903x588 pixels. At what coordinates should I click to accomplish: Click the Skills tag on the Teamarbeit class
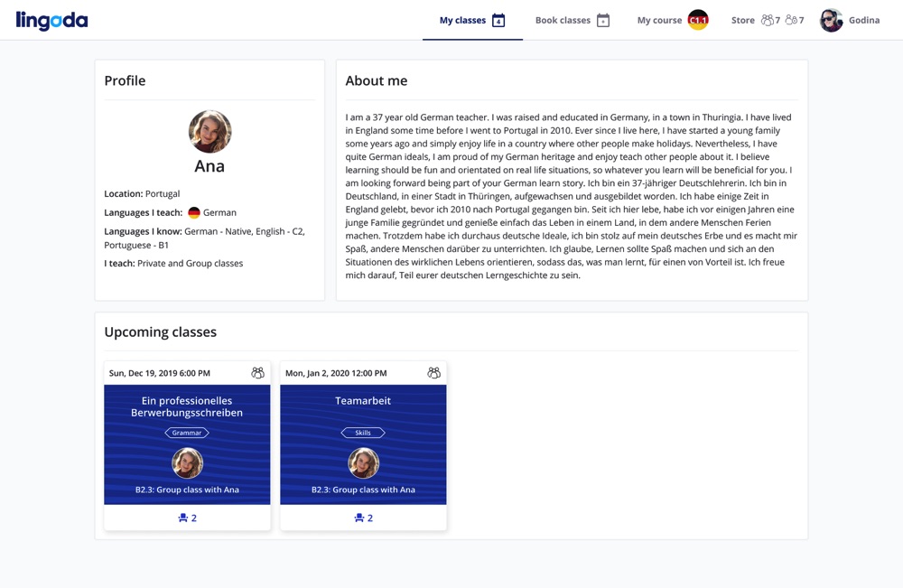363,433
